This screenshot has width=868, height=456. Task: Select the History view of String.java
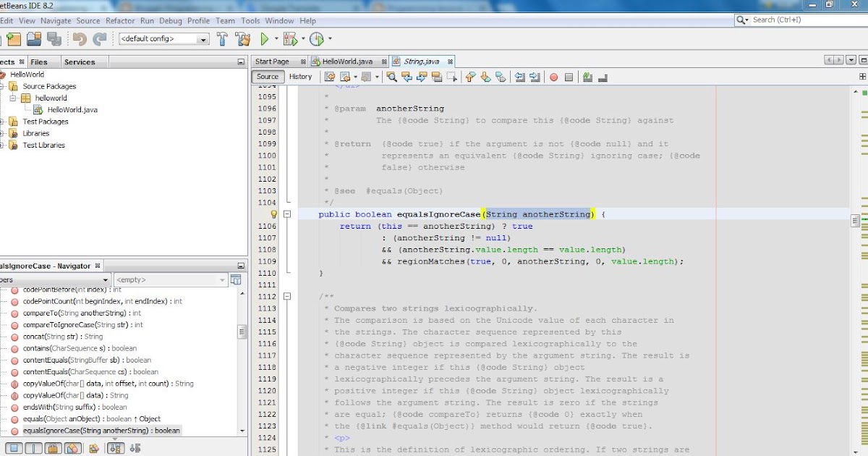pos(300,76)
